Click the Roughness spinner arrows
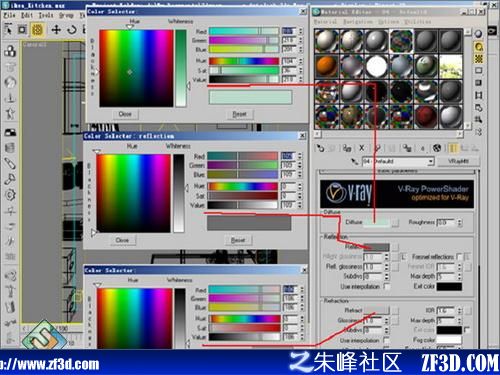The image size is (500, 375). (x=460, y=222)
